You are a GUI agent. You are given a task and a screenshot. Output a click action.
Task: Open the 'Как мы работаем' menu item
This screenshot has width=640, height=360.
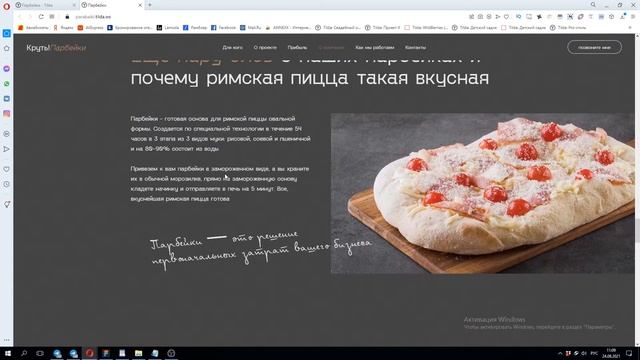375,47
